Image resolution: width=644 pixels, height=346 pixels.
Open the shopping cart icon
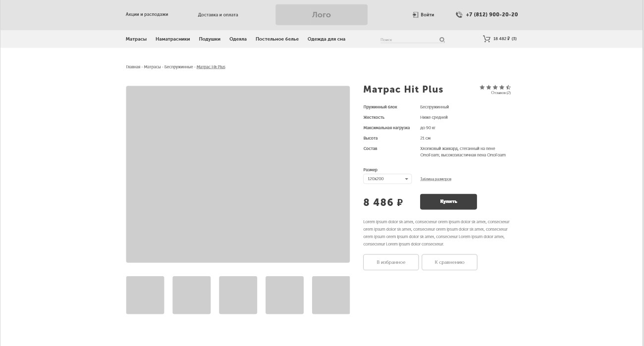[486, 39]
